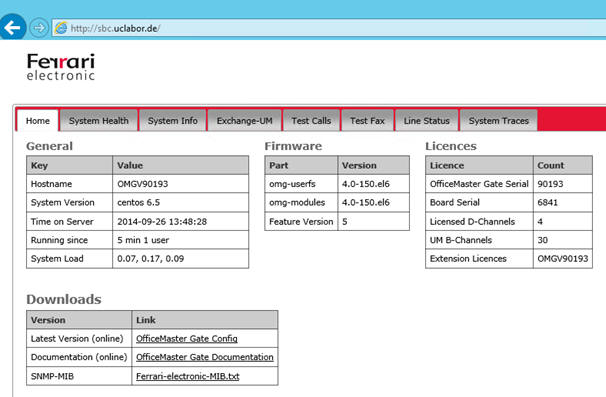Click the Hostname key cell
The width and height of the screenshot is (606, 397).
pos(70,184)
